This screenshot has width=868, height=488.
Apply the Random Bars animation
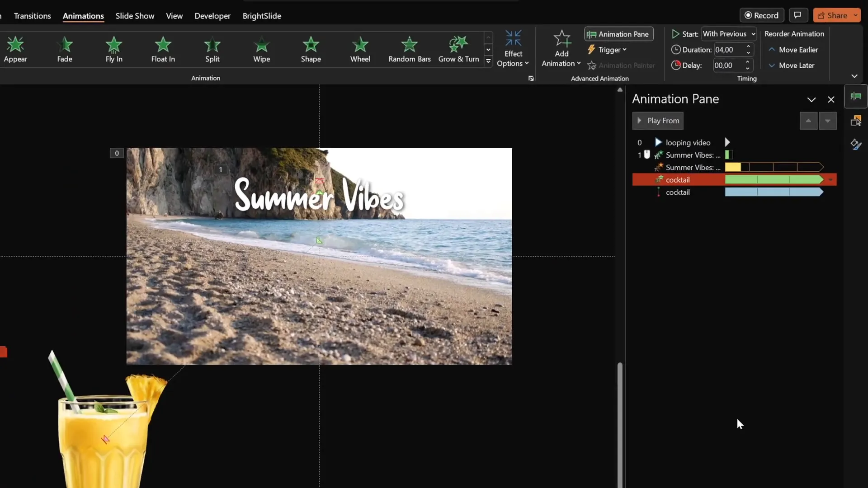tap(409, 50)
